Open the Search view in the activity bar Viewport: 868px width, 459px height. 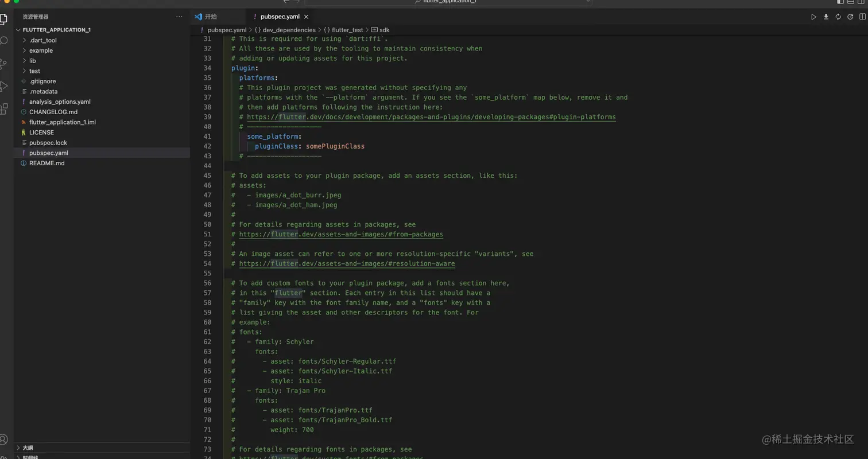(3, 41)
